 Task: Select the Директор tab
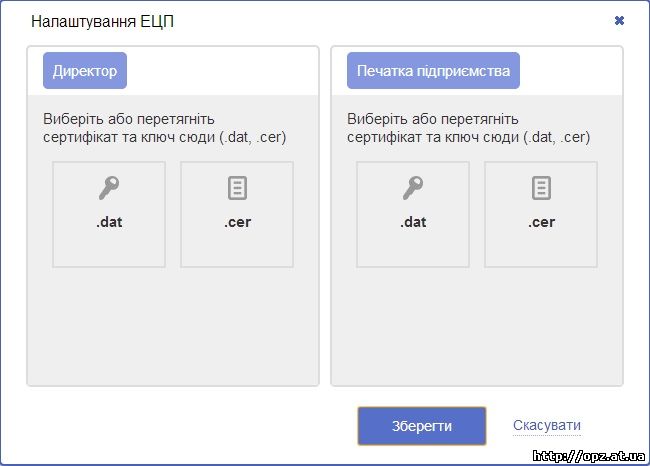pyautogui.click(x=85, y=70)
